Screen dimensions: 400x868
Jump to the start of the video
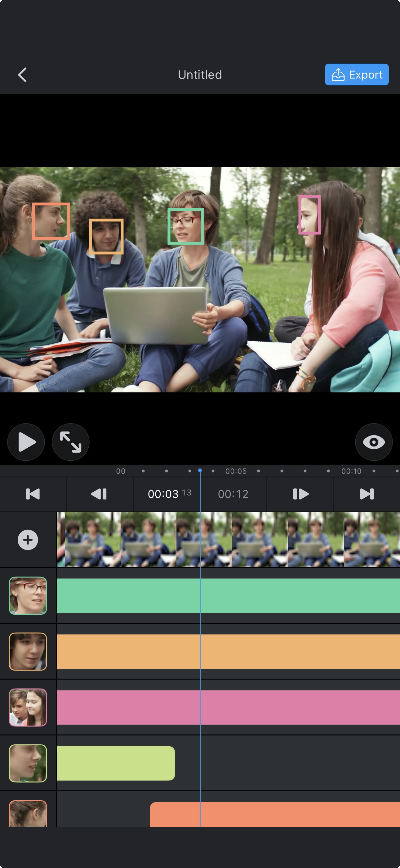[x=33, y=494]
